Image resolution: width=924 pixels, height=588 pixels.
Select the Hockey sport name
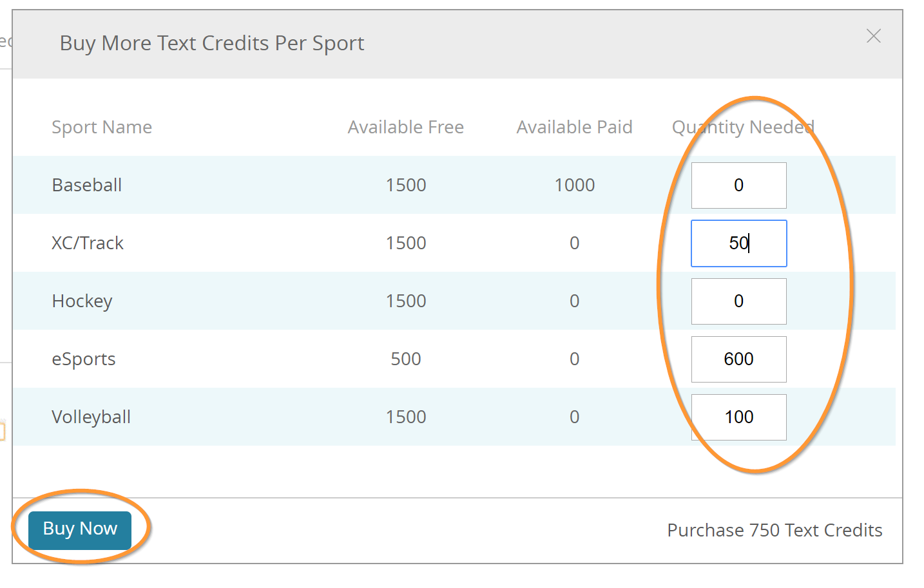click(x=82, y=301)
